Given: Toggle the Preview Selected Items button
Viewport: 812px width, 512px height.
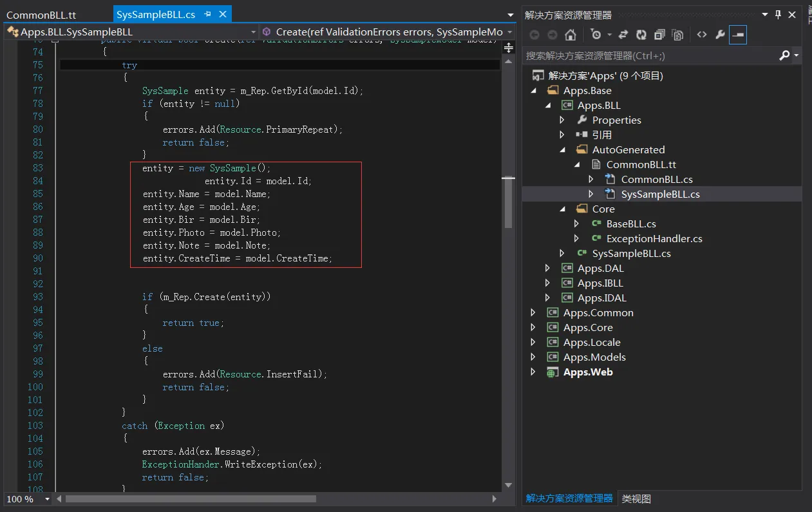Looking at the screenshot, I should [738, 35].
